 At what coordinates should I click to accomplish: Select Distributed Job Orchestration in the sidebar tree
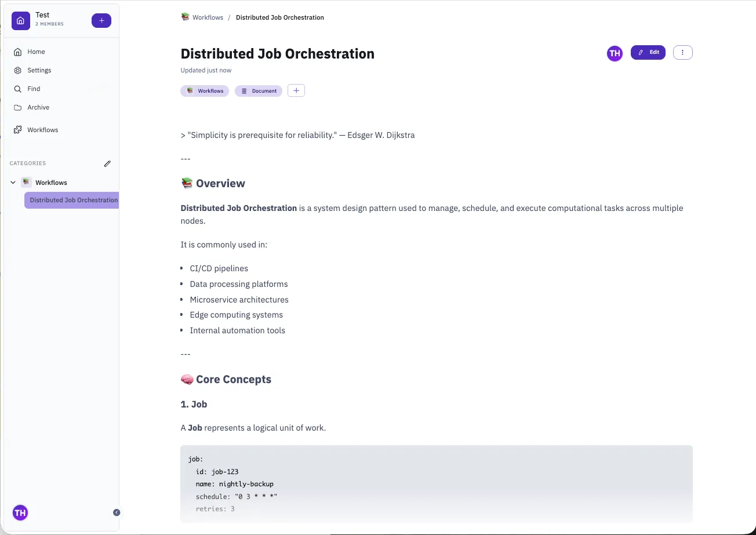pyautogui.click(x=72, y=200)
